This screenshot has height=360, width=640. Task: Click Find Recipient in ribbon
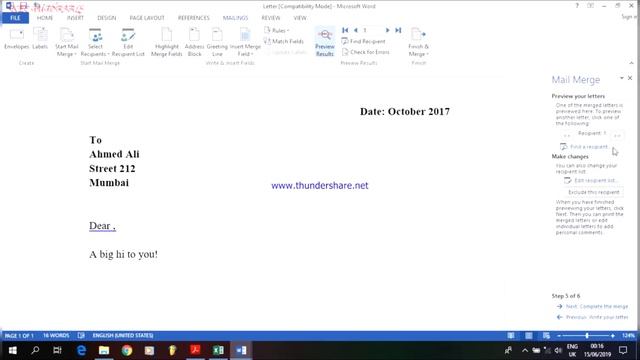[363, 41]
